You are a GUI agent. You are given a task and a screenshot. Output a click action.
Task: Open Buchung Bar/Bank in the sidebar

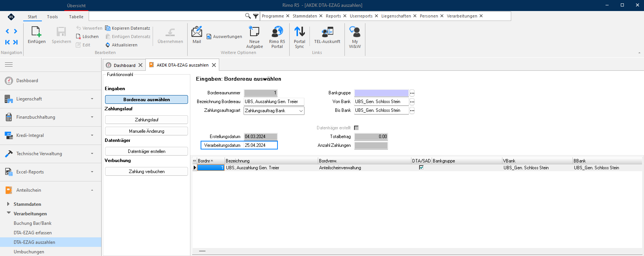(x=32, y=223)
